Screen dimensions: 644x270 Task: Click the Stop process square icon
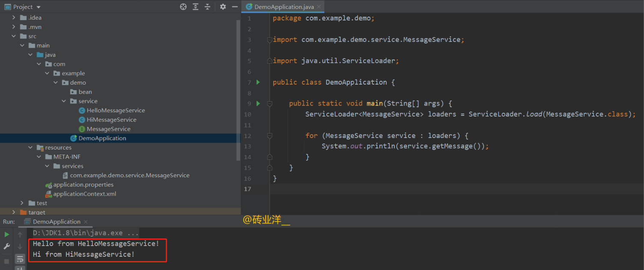[6, 261]
